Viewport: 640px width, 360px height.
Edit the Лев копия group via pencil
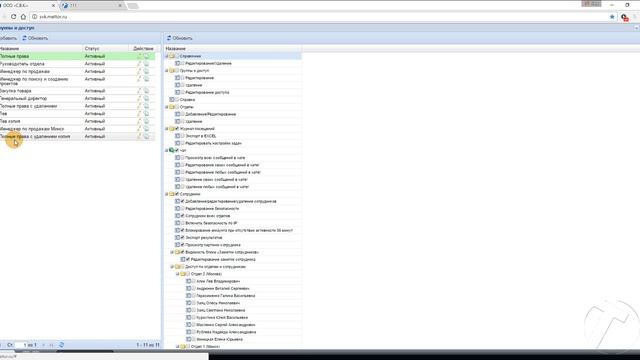coord(139,121)
